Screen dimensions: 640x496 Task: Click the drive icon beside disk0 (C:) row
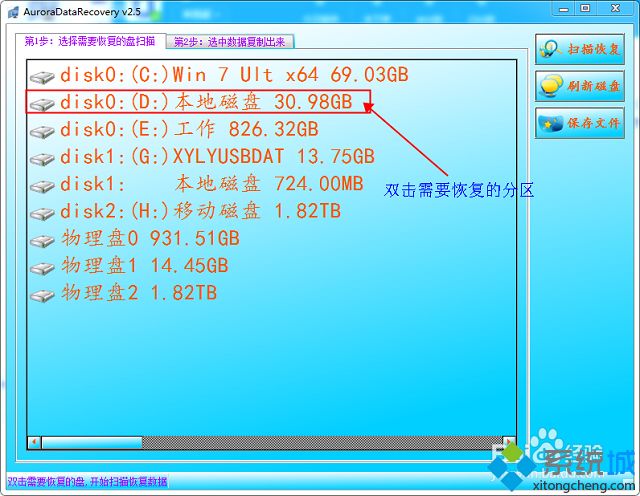click(x=42, y=77)
